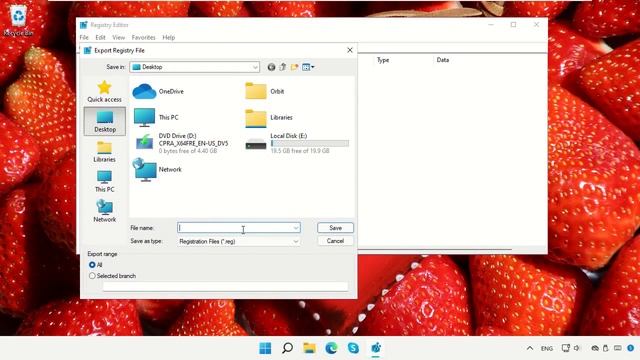The width and height of the screenshot is (640, 360).
Task: Open Registry Editor View menu
Action: coord(119,38)
